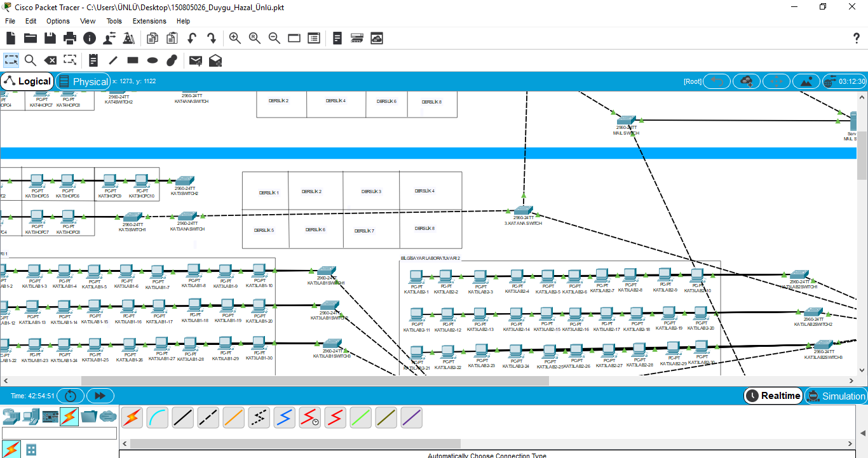Image resolution: width=868 pixels, height=458 pixels.
Task: Click Set Tiled Background image icon
Action: pyautogui.click(x=806, y=81)
